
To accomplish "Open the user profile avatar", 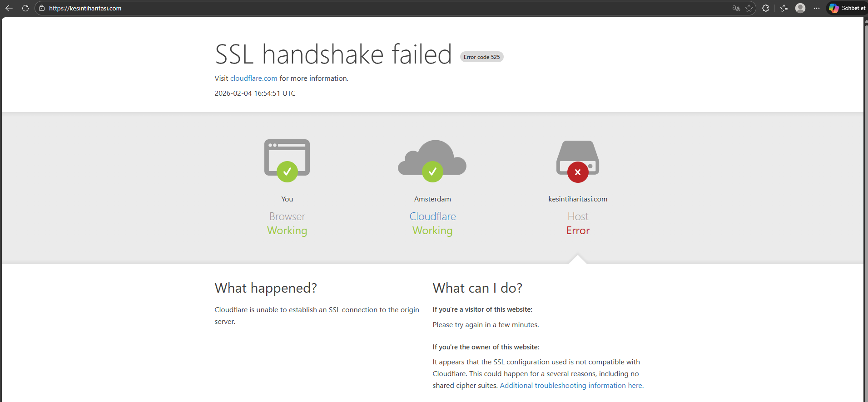I will tap(800, 8).
